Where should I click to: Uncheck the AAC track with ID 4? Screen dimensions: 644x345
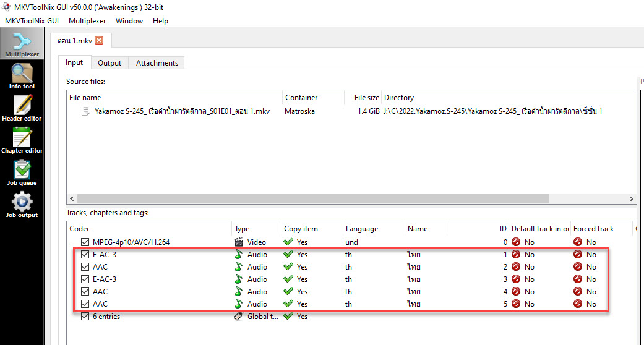85,291
